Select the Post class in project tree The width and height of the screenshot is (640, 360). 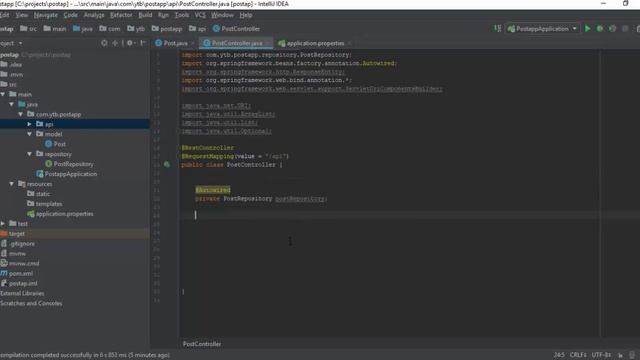[x=55, y=144]
